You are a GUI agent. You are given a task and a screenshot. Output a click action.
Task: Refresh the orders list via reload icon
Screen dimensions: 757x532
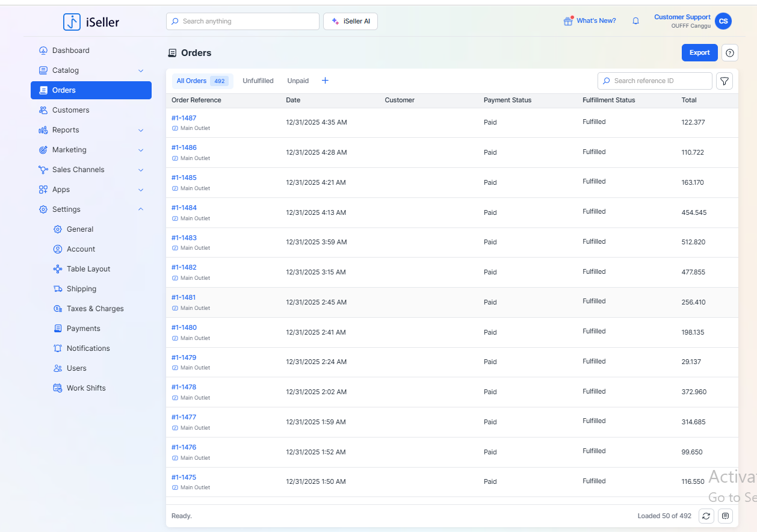(706, 516)
